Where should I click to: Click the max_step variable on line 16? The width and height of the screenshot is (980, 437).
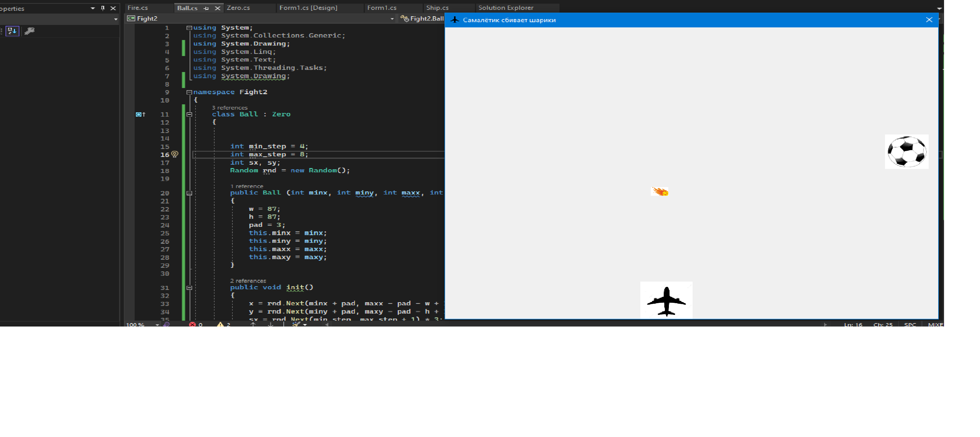pyautogui.click(x=267, y=154)
